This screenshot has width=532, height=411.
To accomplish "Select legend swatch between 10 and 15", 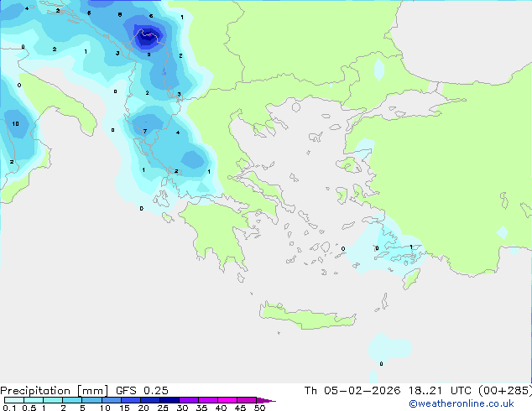I will 111,400.
